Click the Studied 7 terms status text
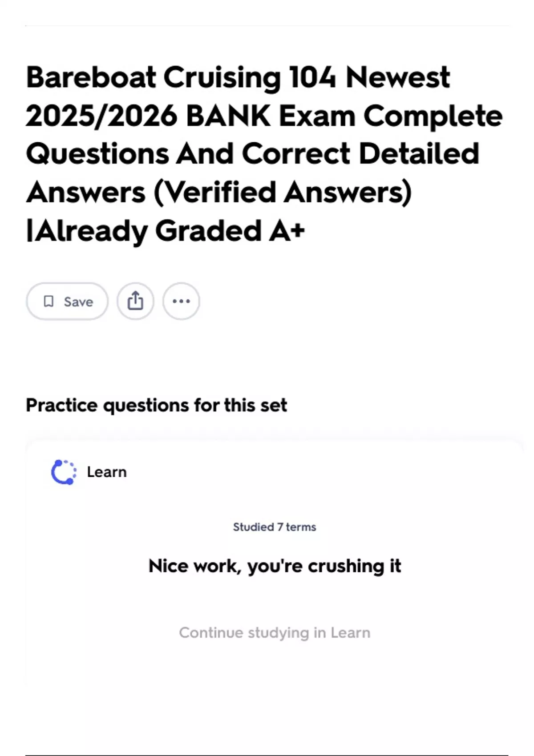The height and width of the screenshot is (756, 534). point(275,527)
